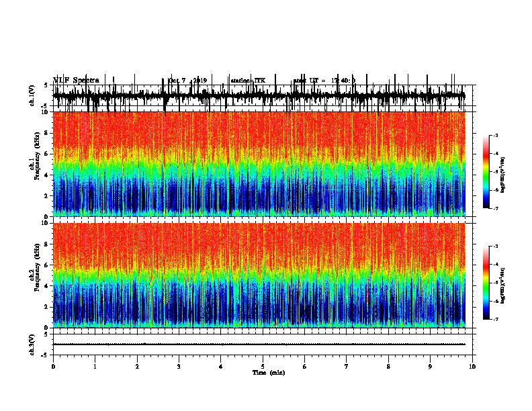Click the "-5" tick of ch.3(V) axis

[45, 355]
